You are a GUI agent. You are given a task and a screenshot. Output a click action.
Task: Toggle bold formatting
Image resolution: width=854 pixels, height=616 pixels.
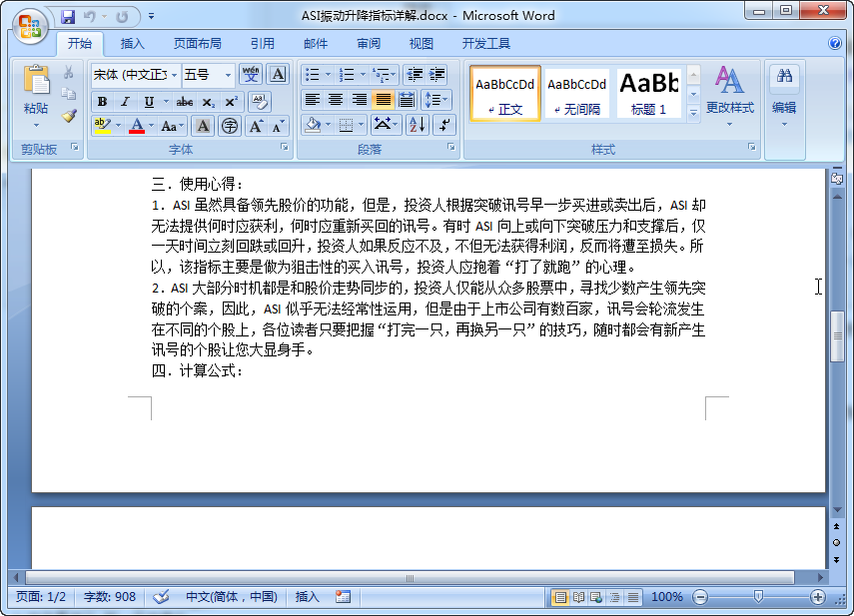point(101,103)
